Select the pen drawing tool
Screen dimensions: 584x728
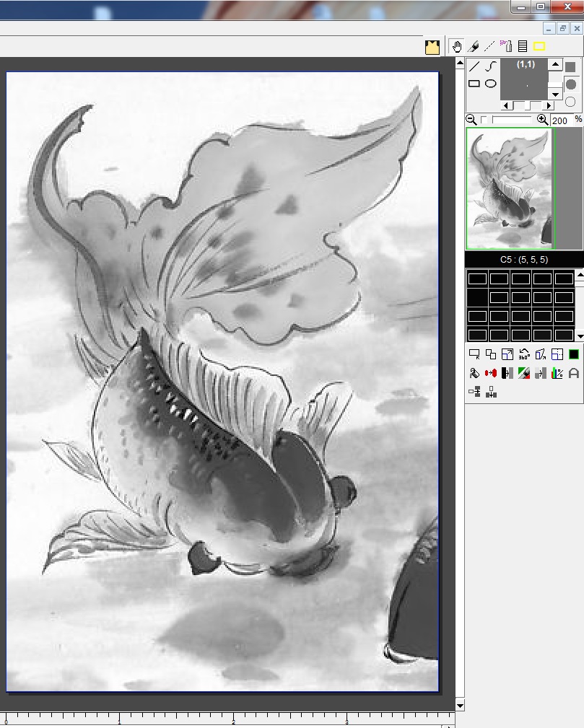tap(474, 46)
